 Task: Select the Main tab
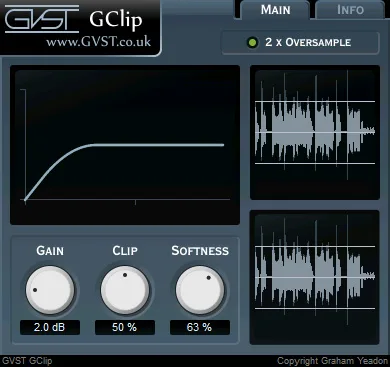coord(275,10)
